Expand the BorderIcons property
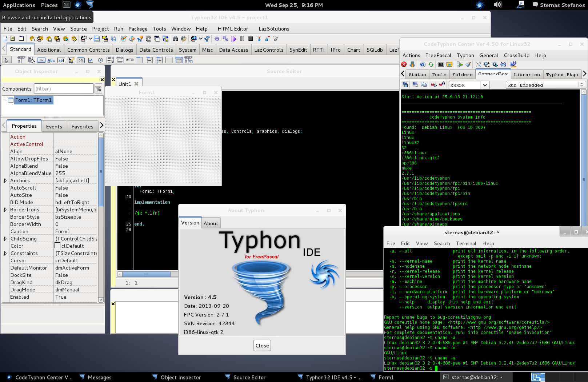 (x=5, y=210)
